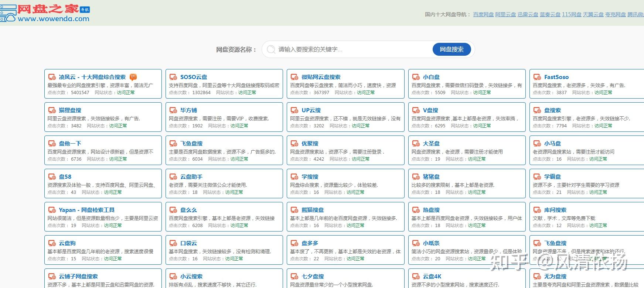Click description text of 猫狸盘搜 card
The height and width of the screenshot is (288, 644).
click(94, 119)
